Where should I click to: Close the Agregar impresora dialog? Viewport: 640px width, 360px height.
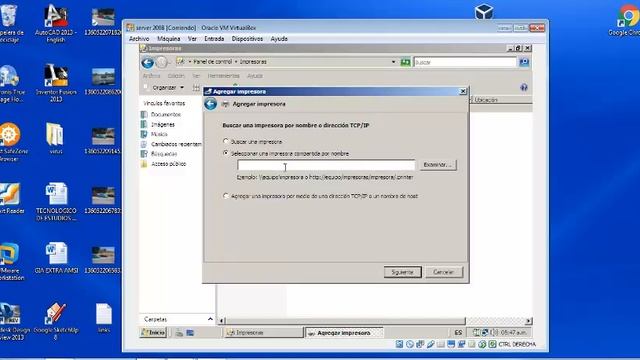point(463,91)
